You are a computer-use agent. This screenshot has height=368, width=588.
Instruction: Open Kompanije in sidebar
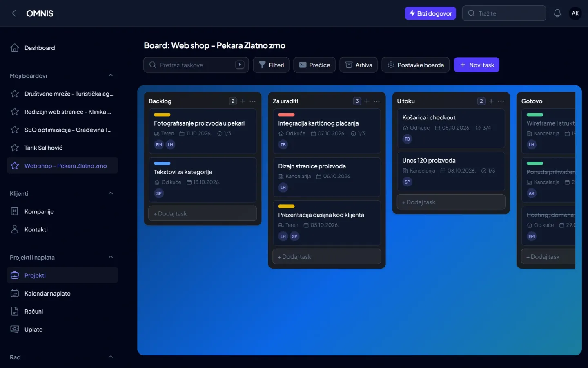click(x=62, y=211)
